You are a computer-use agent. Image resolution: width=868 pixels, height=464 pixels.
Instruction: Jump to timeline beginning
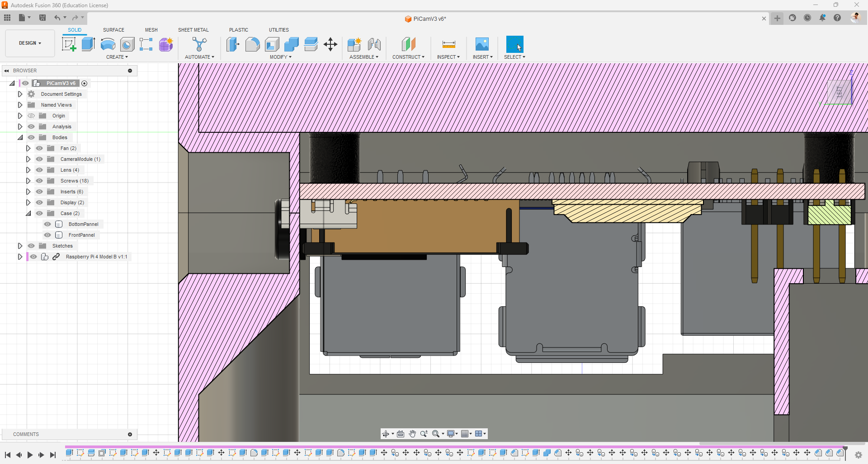point(8,455)
